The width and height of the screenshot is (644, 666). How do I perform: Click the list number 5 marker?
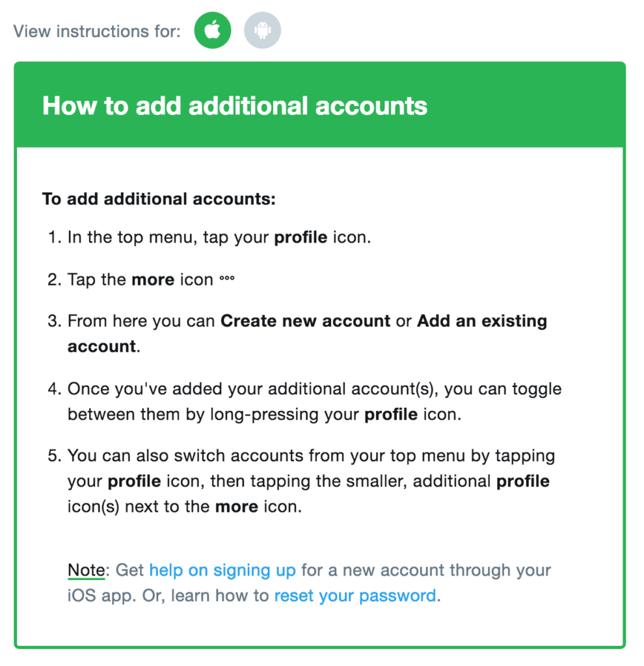point(55,455)
